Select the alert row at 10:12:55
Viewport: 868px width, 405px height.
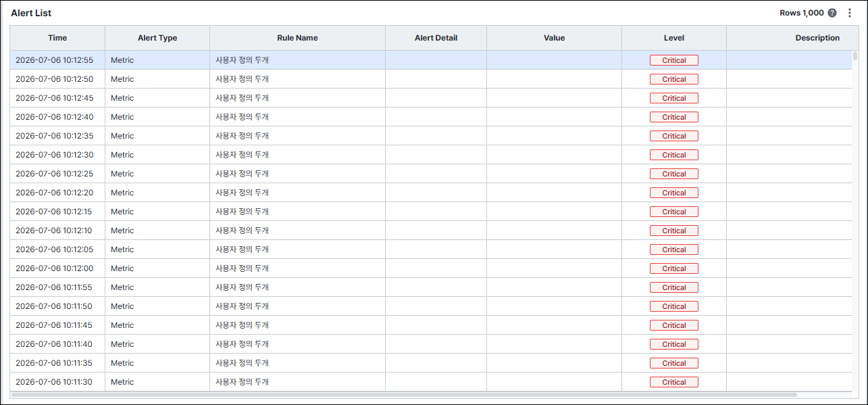(x=431, y=60)
